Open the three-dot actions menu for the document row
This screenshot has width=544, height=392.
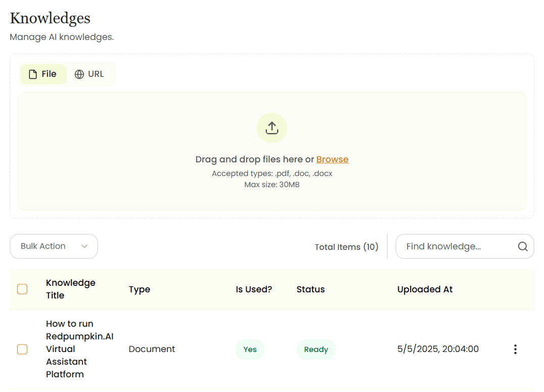click(x=515, y=349)
